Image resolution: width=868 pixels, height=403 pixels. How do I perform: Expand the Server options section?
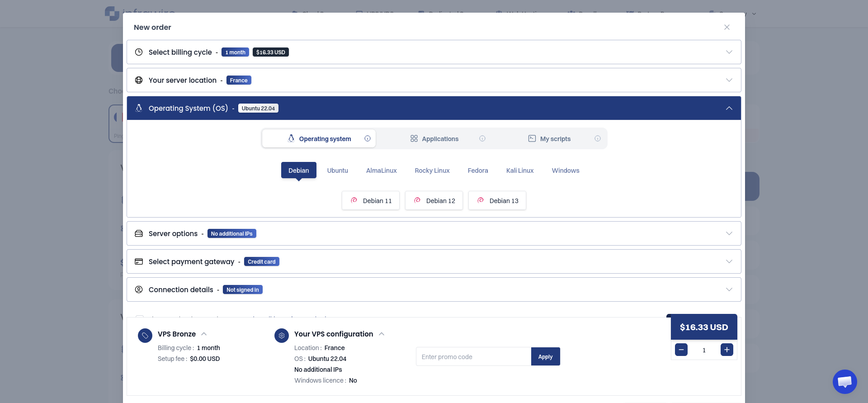434,233
